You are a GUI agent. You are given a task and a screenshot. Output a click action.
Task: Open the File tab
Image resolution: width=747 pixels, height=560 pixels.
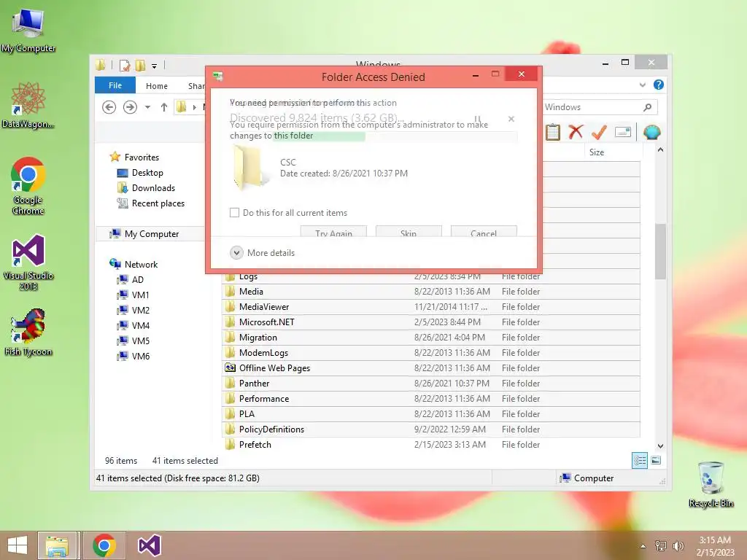pos(115,85)
